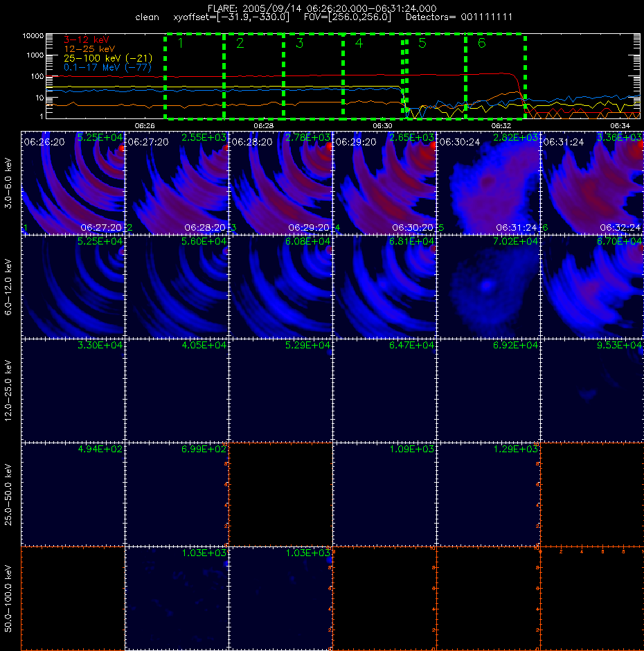Click the xyoffset=[-31.9,-330.0] text
Image resolution: width=644 pixels, height=651 pixels.
click(x=231, y=17)
